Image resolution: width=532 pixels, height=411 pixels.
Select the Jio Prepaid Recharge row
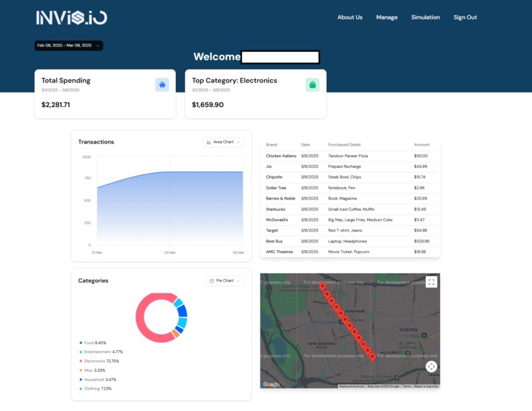click(350, 166)
